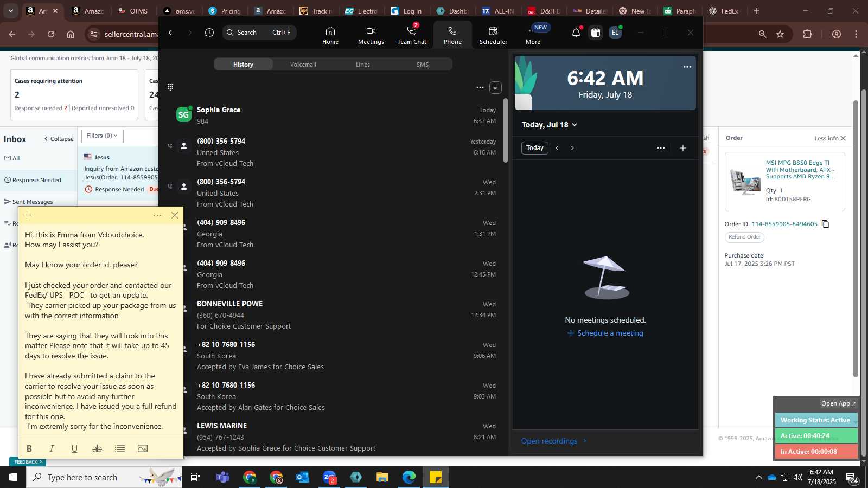Go to next day in calendar
868x488 pixels.
click(572, 148)
